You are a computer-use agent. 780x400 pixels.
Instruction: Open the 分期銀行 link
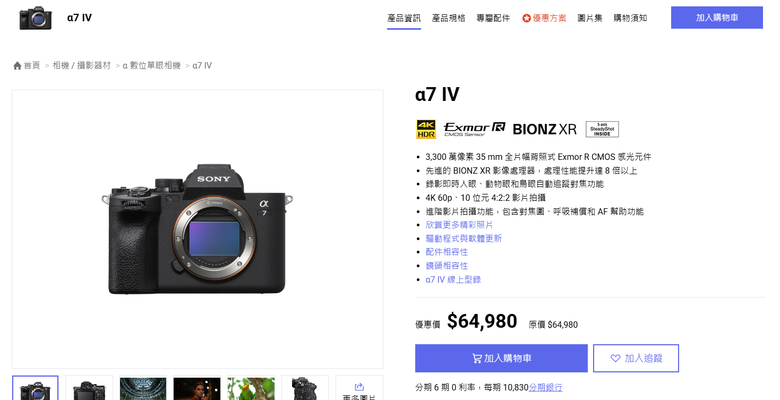[x=545, y=387]
